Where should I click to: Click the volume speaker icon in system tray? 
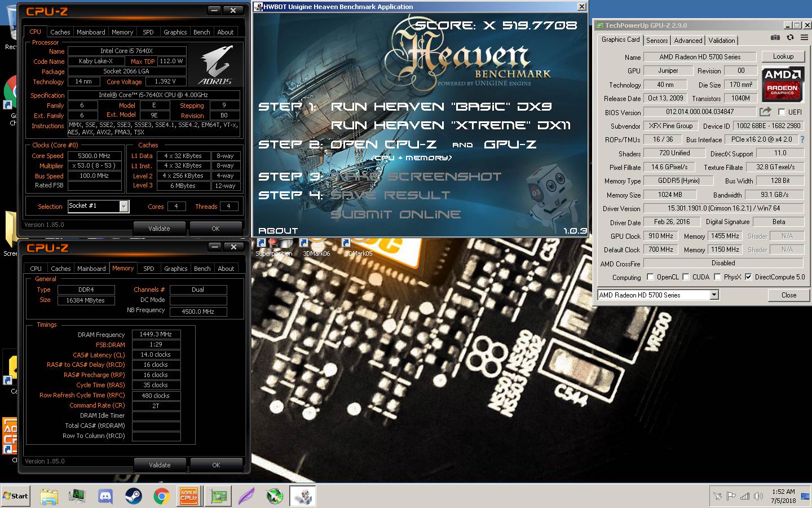coord(758,496)
